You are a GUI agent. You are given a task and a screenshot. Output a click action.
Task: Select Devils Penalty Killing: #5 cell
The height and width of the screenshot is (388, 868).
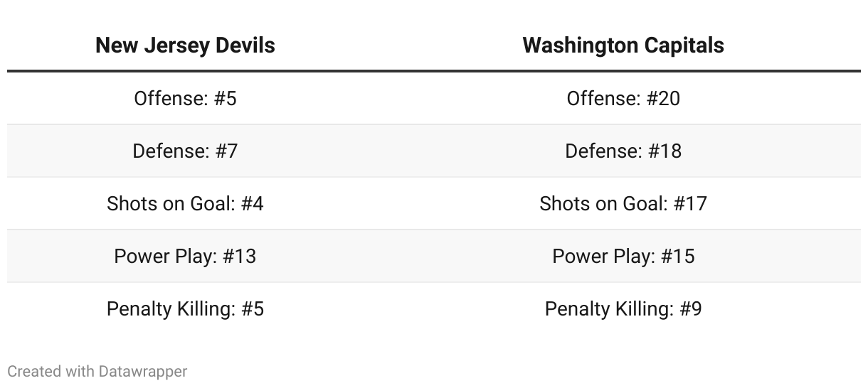[185, 308]
